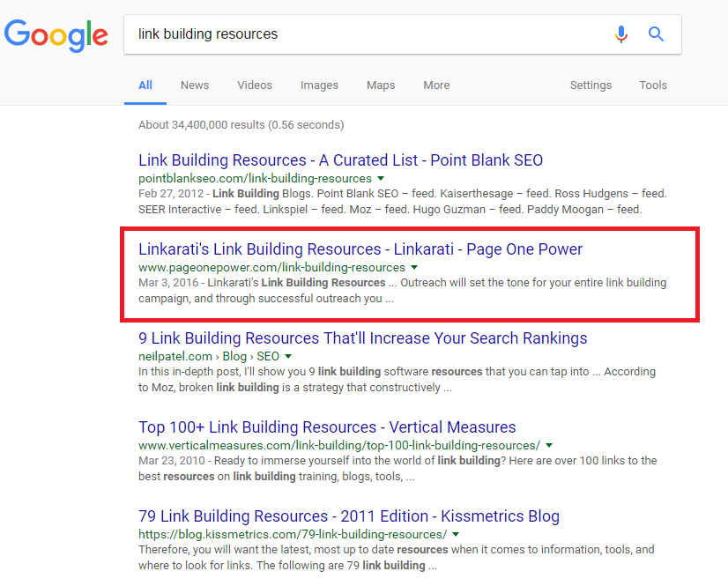Show search Tools options
This screenshot has width=728, height=586.
click(x=653, y=85)
